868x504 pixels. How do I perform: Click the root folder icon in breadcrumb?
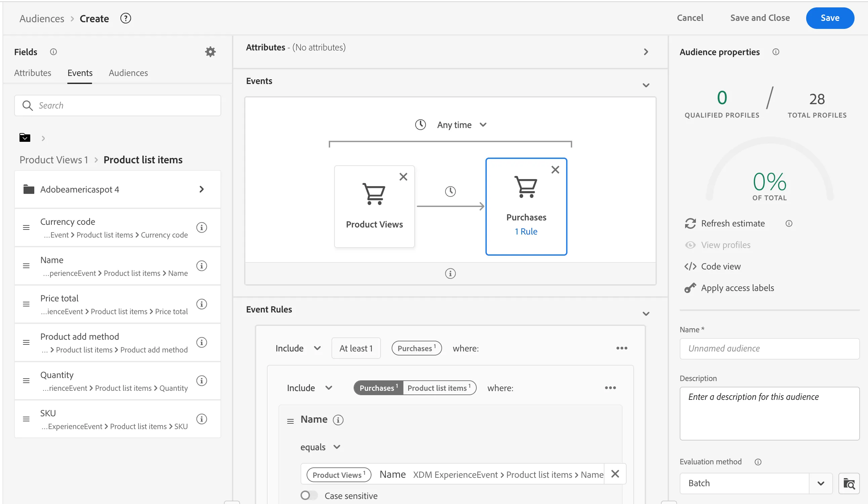pyautogui.click(x=25, y=138)
